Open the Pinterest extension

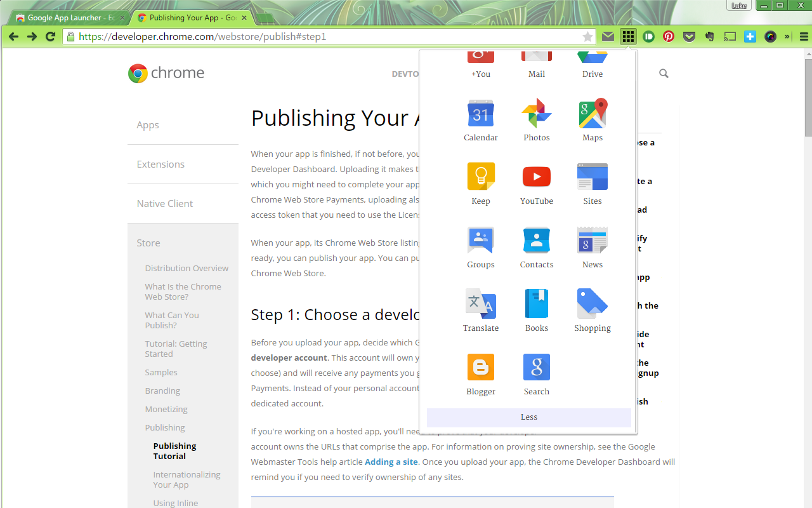point(669,36)
